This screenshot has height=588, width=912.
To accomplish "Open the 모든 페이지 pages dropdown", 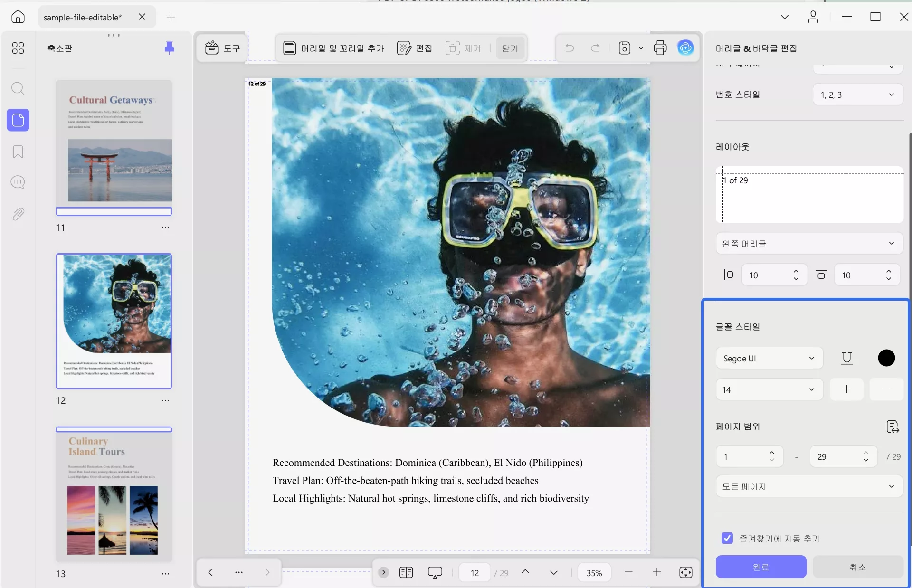I will pyautogui.click(x=809, y=486).
